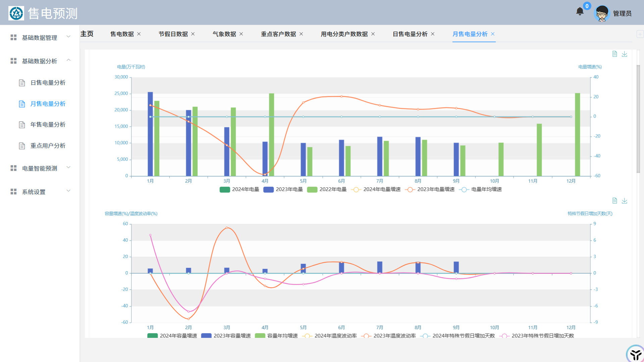Open floating assistant icon at bottom-right corner
The width and height of the screenshot is (644, 362).
coord(635,354)
